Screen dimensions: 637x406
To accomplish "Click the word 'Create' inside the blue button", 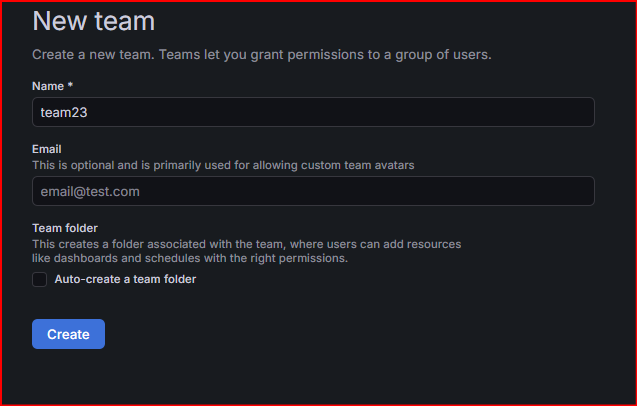I will click(68, 334).
